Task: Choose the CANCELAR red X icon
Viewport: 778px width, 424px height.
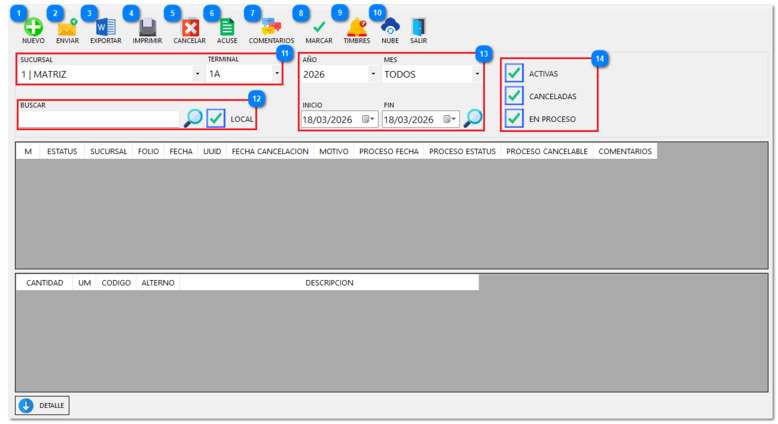Action: [190, 27]
